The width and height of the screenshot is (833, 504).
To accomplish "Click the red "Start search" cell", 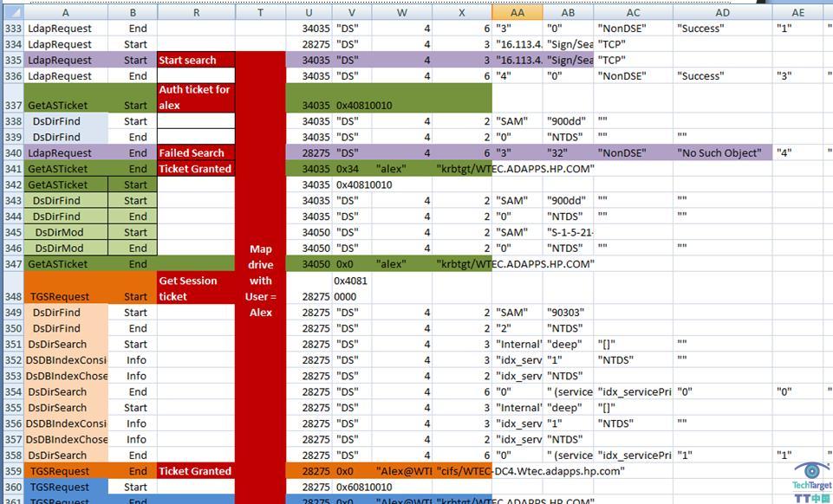I will click(x=196, y=60).
